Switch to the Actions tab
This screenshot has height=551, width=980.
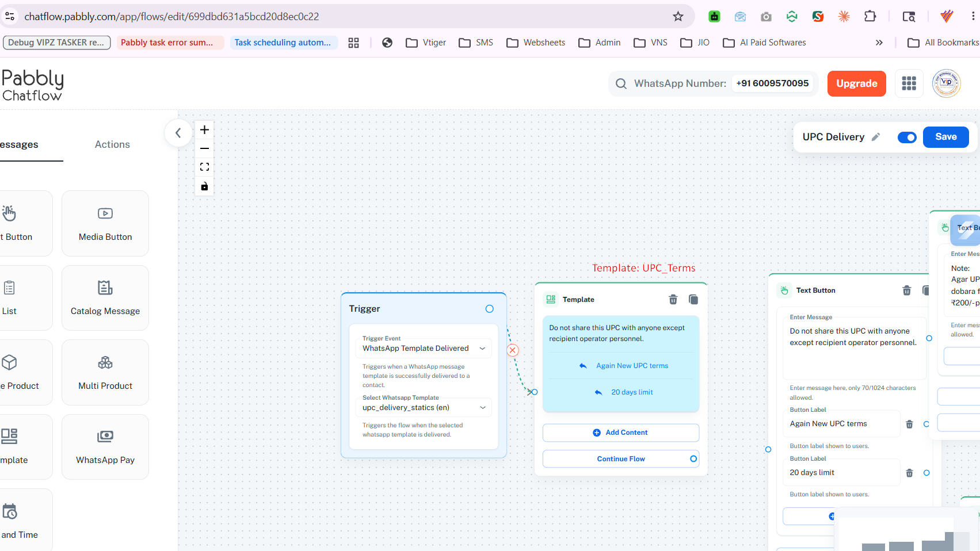pyautogui.click(x=112, y=145)
